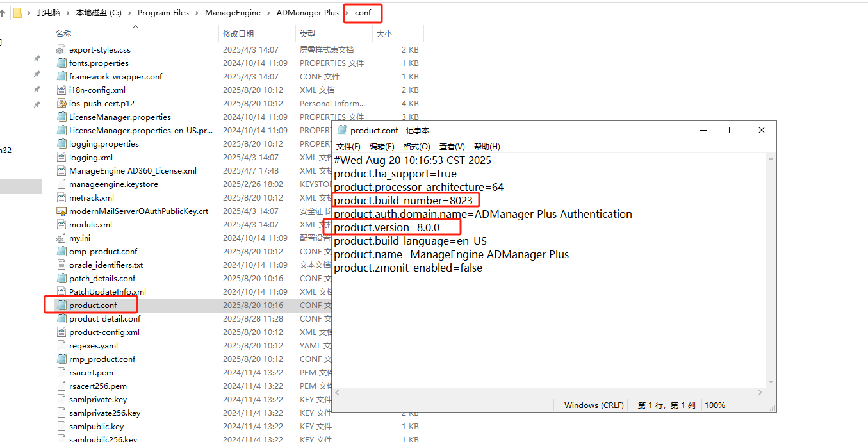Select the ManageEngine AD360_License.xml file icon
Screen dimensions: 868x442
pyautogui.click(x=61, y=171)
